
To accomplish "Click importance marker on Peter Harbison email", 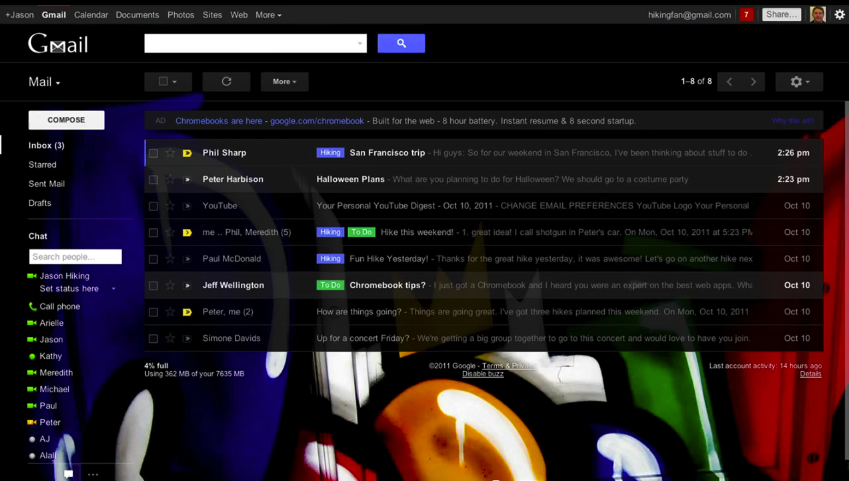I will coord(187,180).
